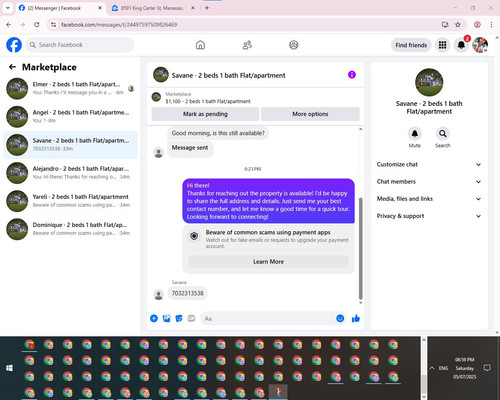Open the Chrome tab search dropdown

coord(7,8)
